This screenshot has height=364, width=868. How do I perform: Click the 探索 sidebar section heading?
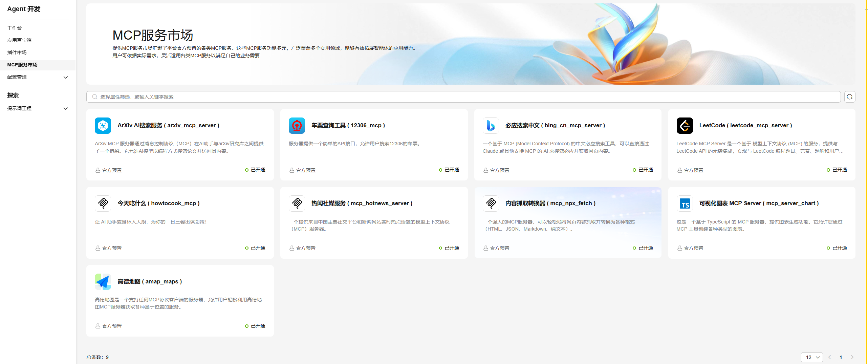[x=13, y=95]
